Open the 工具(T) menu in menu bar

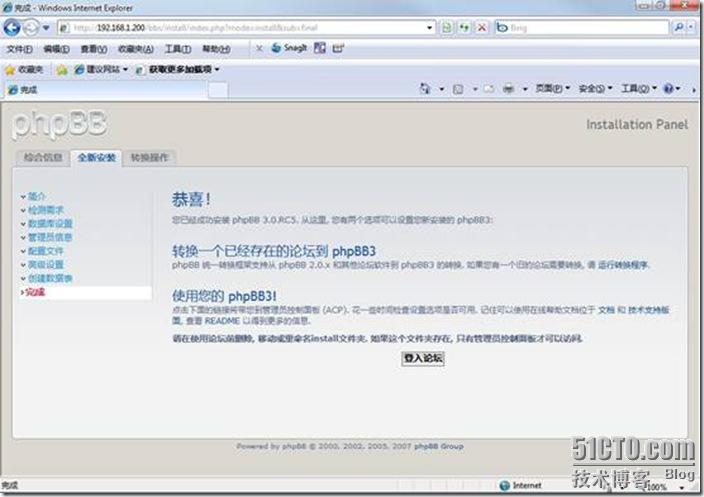(178, 49)
